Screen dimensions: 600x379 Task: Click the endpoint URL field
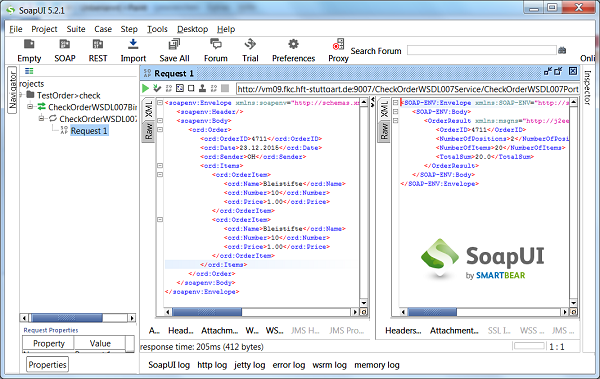pos(407,89)
